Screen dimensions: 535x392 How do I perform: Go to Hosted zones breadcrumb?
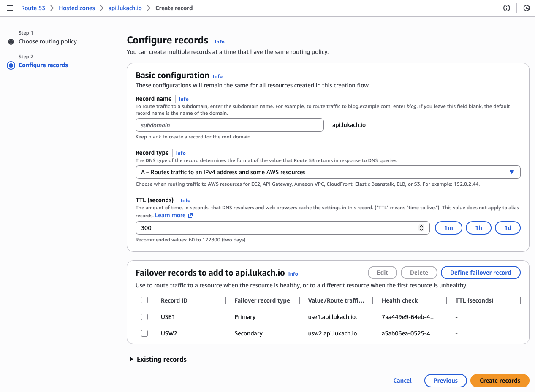pyautogui.click(x=77, y=8)
